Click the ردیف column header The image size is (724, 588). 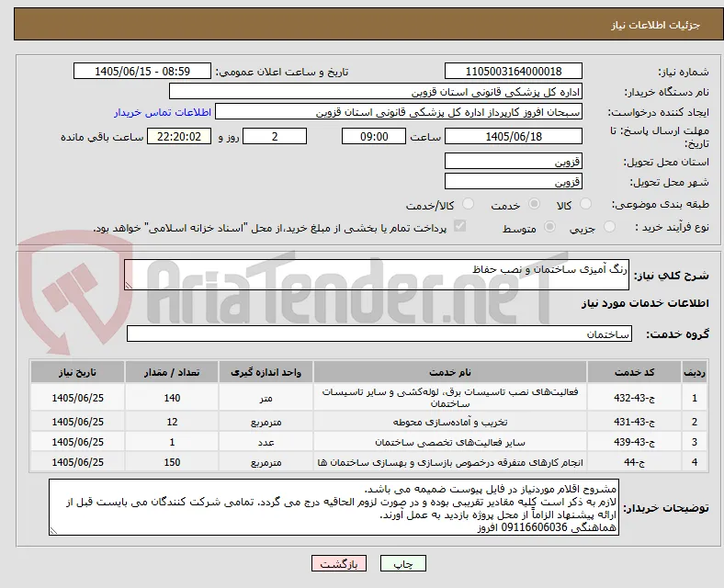(695, 372)
